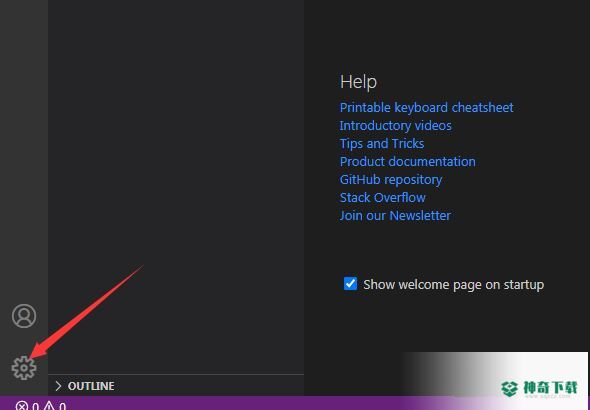Click the OUTLINE panel header title

[x=91, y=386]
